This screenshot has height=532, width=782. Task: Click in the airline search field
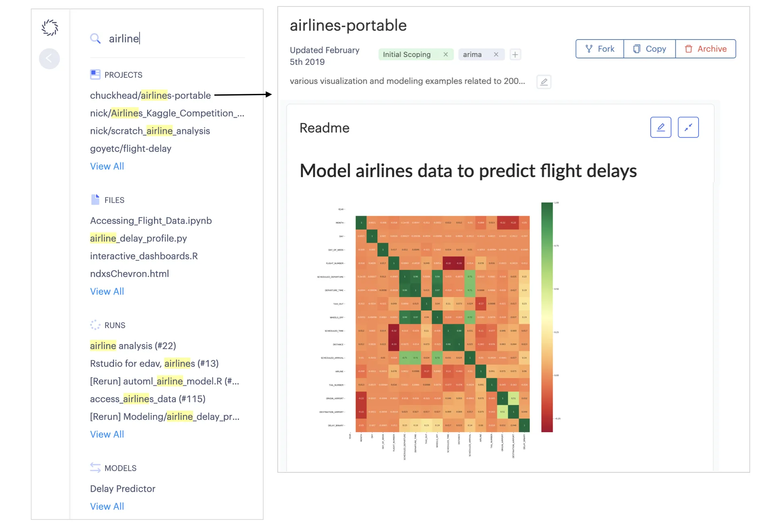173,39
